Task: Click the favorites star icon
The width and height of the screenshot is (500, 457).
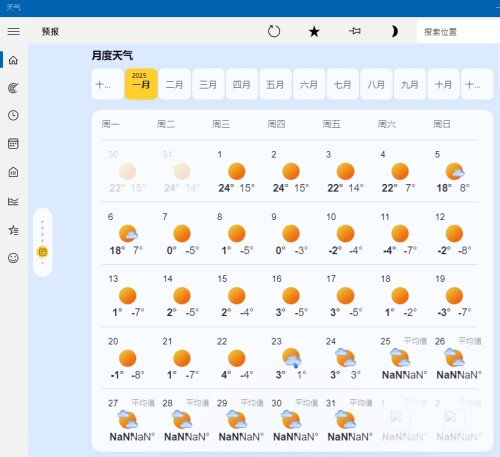Action: pos(314,32)
